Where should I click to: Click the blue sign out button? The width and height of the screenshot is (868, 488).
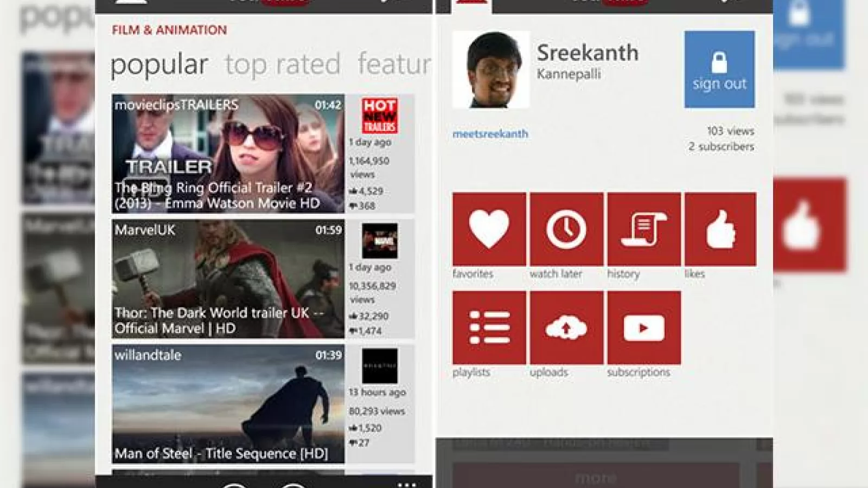pos(719,69)
